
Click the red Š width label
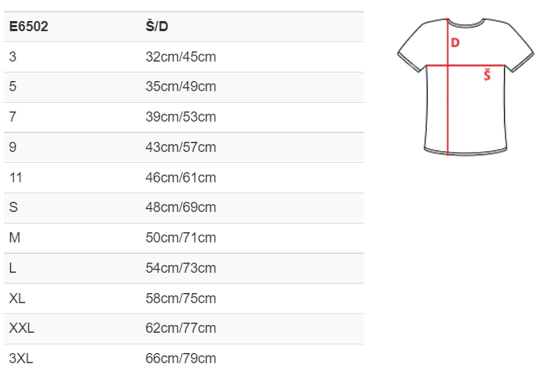[487, 75]
